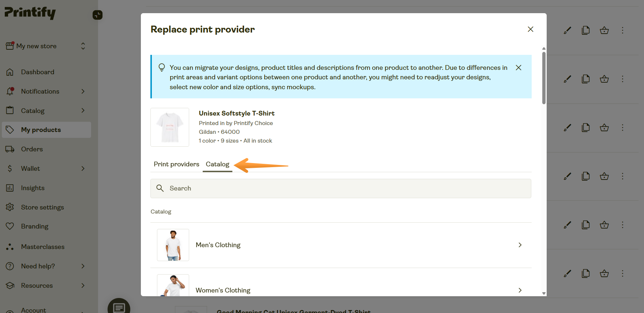Viewport: 644px width, 313px height.
Task: Click the Insights chart icon
Action: click(x=10, y=188)
